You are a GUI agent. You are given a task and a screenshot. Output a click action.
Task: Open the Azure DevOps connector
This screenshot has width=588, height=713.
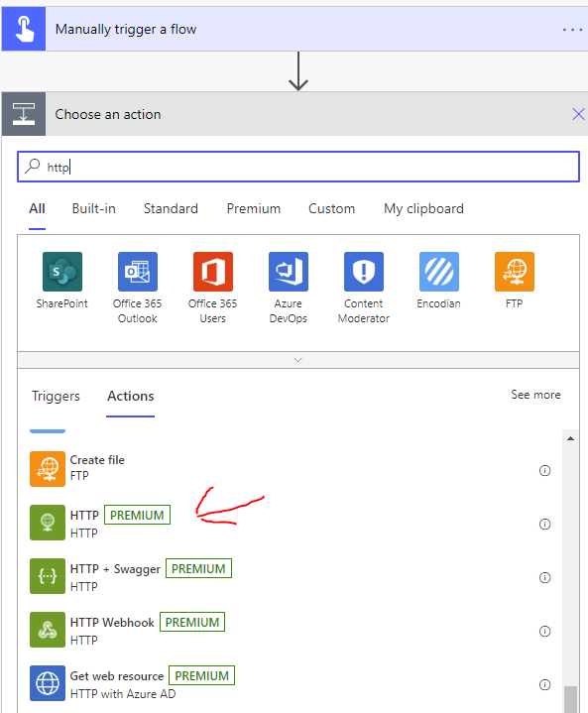(289, 272)
